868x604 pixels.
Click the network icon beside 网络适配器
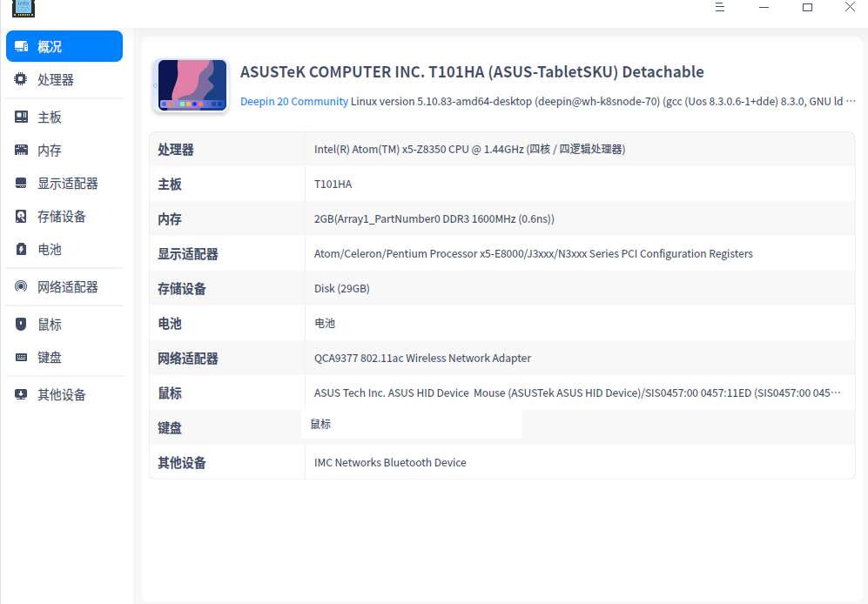click(21, 287)
